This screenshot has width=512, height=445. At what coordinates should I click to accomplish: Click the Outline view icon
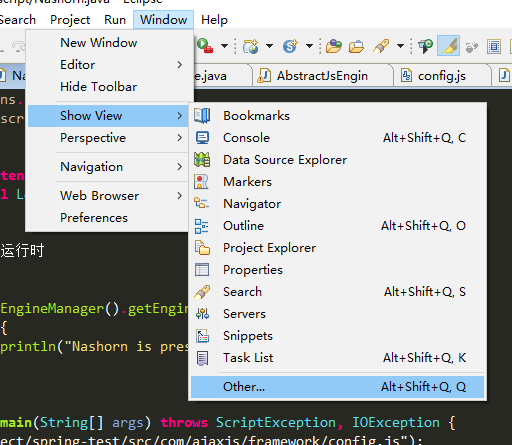tap(202, 226)
